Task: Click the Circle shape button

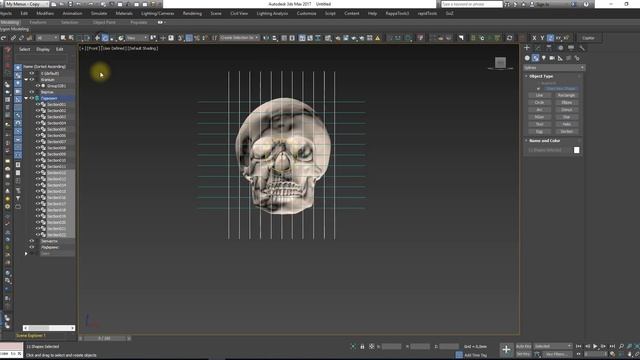Action: pyautogui.click(x=539, y=103)
